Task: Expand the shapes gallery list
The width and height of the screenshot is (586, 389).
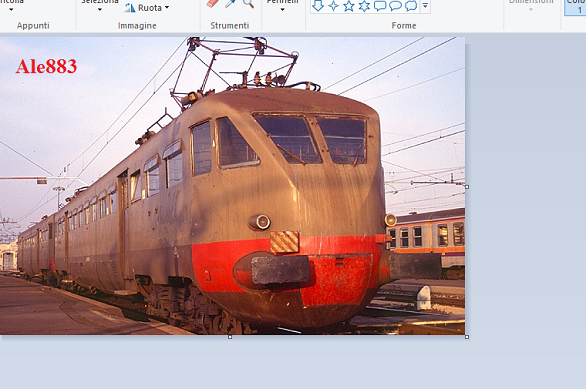Action: coord(425,5)
